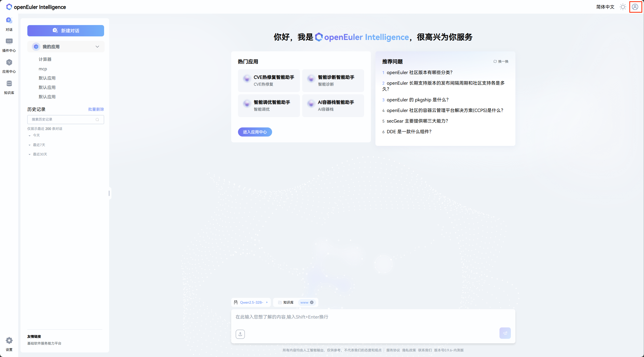The height and width of the screenshot is (357, 644).
Task: Collapse the 我的应用 panel
Action: [97, 47]
